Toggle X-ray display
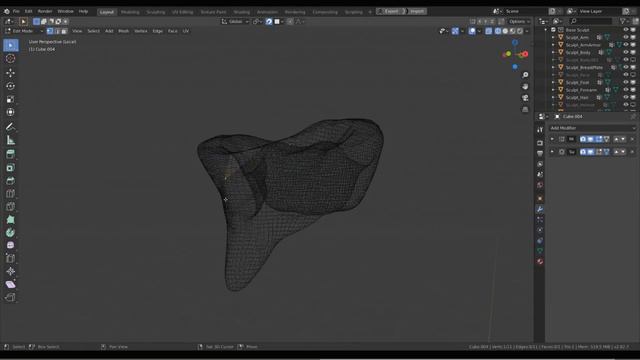The image size is (640, 360). (x=489, y=31)
